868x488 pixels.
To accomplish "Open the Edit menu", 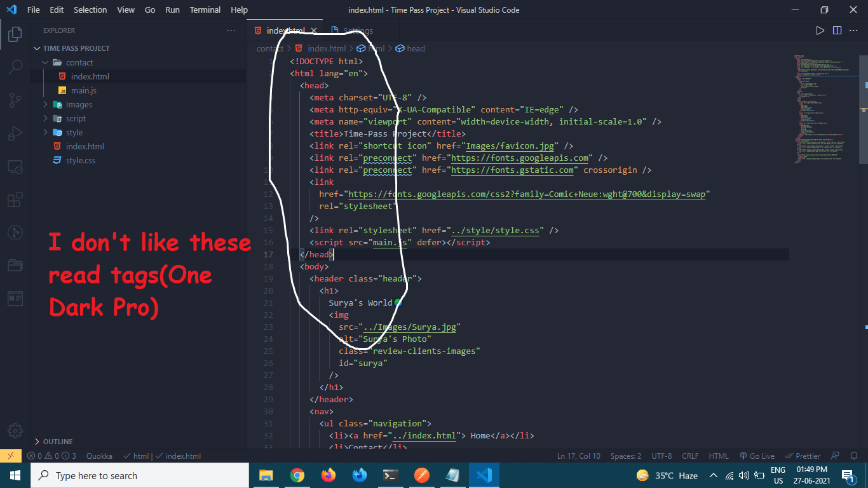I will coord(57,10).
